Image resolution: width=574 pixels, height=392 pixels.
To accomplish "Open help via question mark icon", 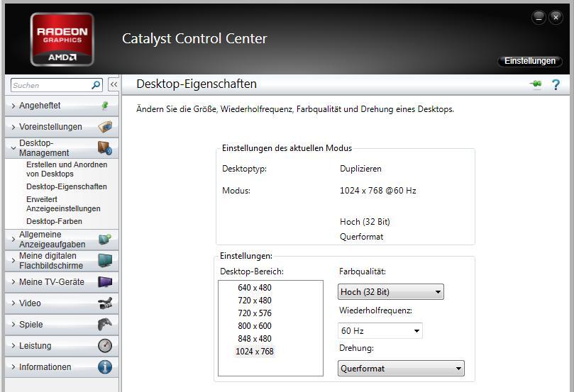I will click(556, 84).
